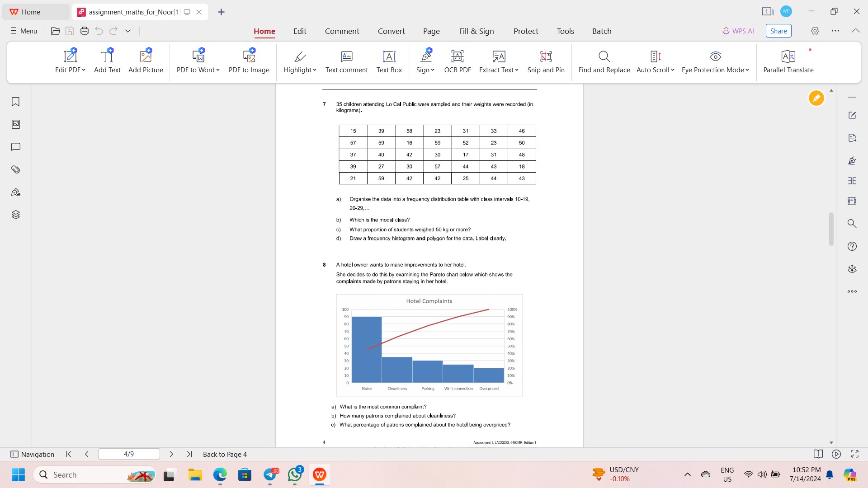Click the Add Picture icon
The image size is (868, 488).
pyautogui.click(x=146, y=56)
